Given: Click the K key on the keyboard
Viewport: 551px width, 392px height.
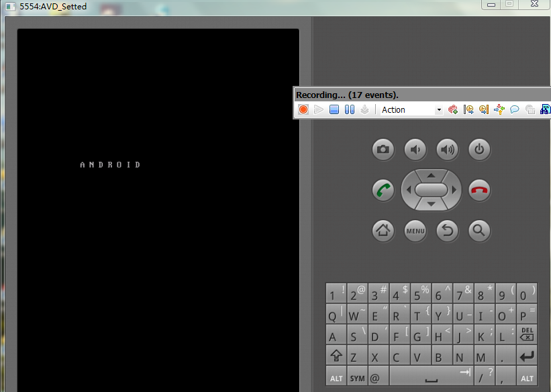Looking at the screenshot, I should coord(485,335).
